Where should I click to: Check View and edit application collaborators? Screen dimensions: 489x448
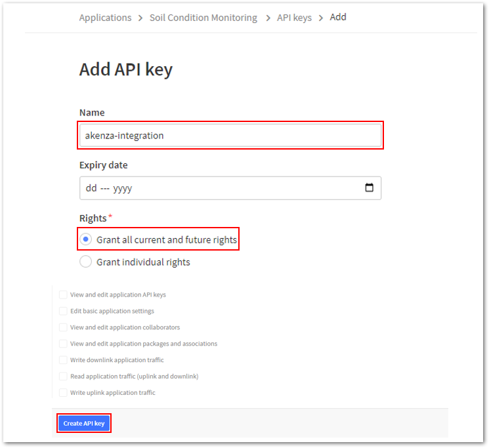coord(63,327)
